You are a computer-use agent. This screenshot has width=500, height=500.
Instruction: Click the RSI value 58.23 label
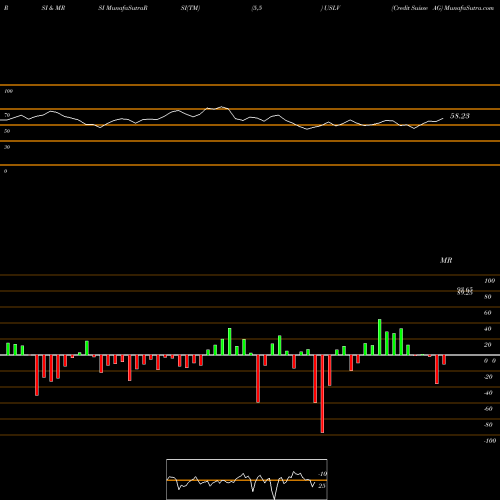460,116
